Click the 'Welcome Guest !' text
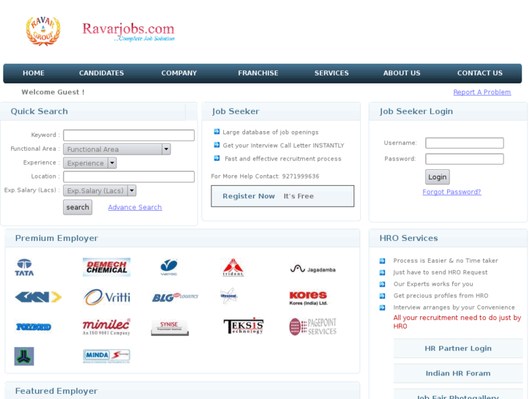Image resolution: width=532 pixels, height=399 pixels. click(53, 92)
